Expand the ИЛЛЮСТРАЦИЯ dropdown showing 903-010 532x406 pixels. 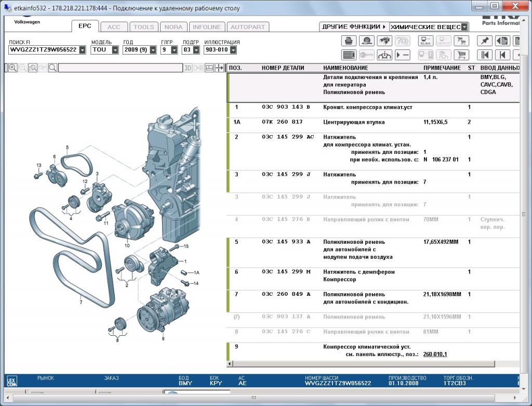pyautogui.click(x=233, y=50)
